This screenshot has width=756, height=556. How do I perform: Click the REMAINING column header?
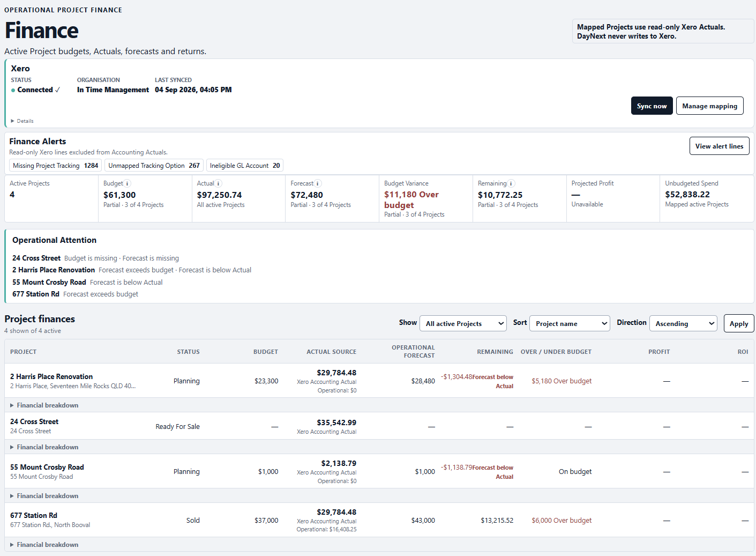495,352
